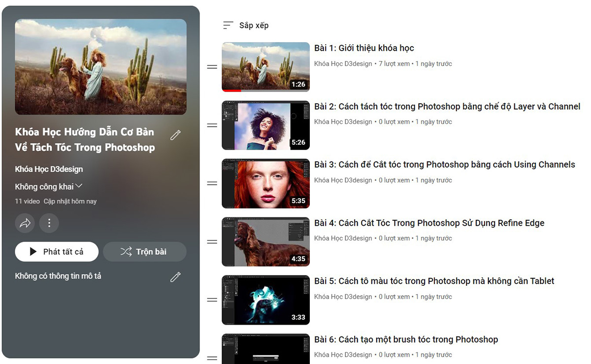
Task: Grab the drag handle for Bài 2
Action: pyautogui.click(x=212, y=125)
